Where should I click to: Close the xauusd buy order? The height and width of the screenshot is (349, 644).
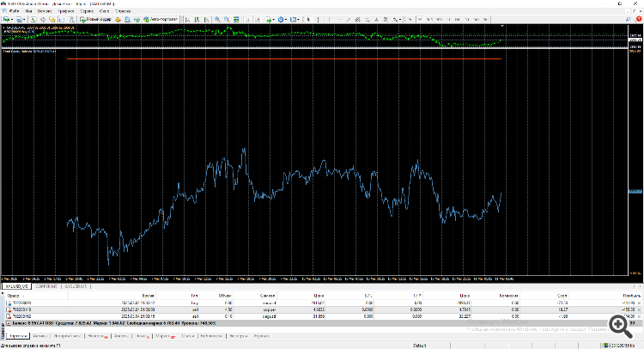[639, 303]
